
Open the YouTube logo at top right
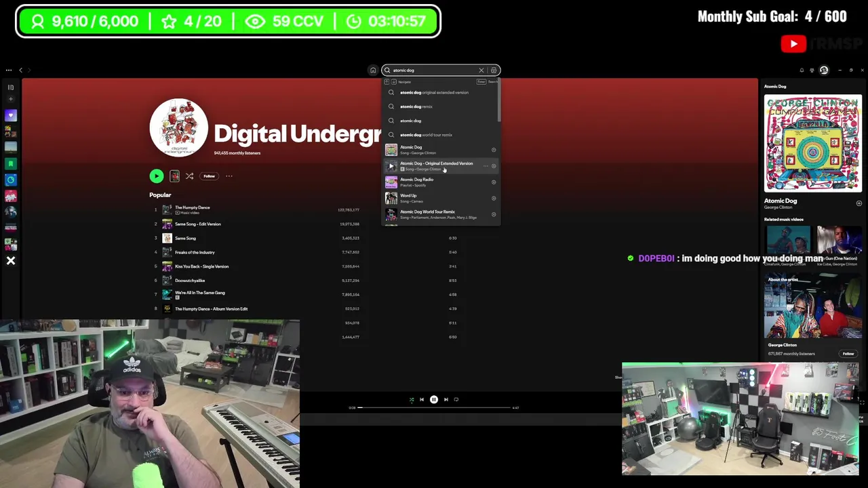(x=793, y=45)
